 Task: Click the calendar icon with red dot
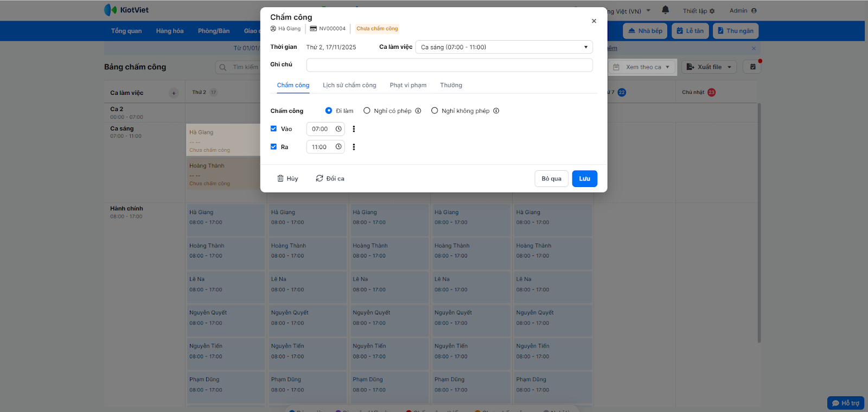click(x=753, y=67)
